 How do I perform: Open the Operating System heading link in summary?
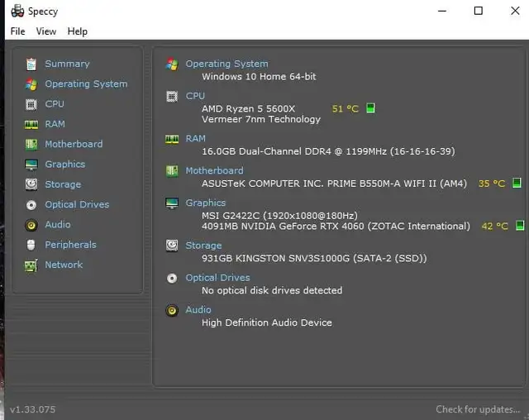(x=227, y=64)
